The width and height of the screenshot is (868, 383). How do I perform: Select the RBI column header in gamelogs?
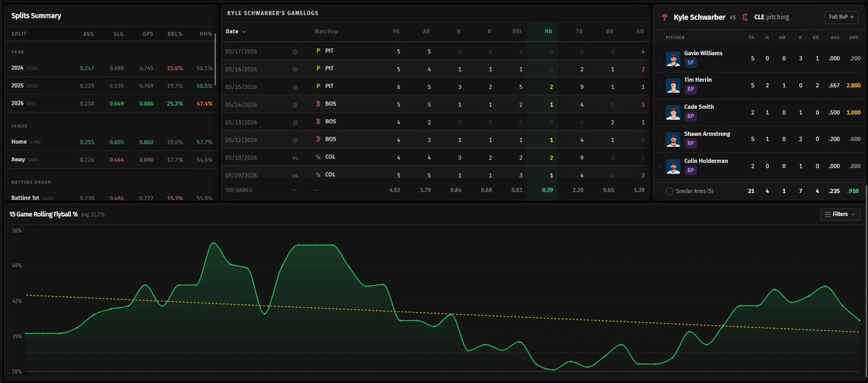[x=516, y=32]
